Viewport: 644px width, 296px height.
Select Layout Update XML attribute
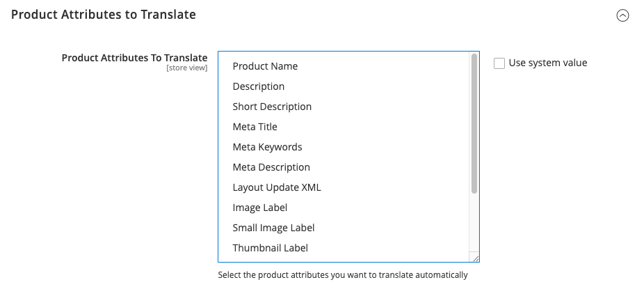pos(277,187)
